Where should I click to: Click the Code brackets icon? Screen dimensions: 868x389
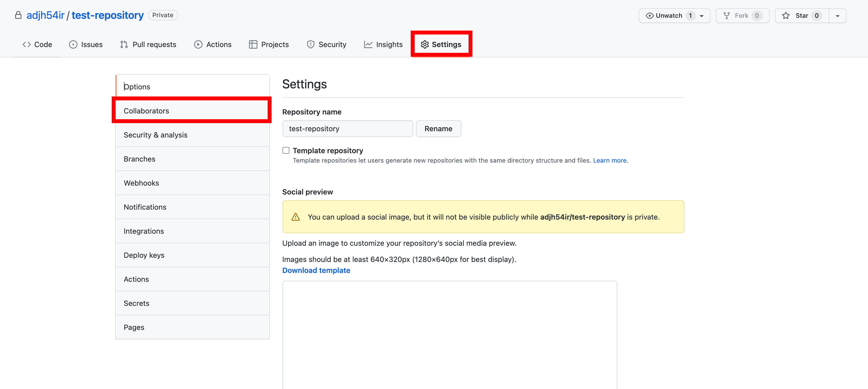[27, 44]
